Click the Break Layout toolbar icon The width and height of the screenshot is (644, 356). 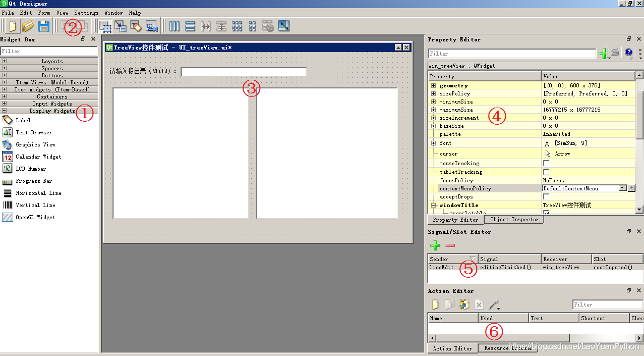(268, 26)
